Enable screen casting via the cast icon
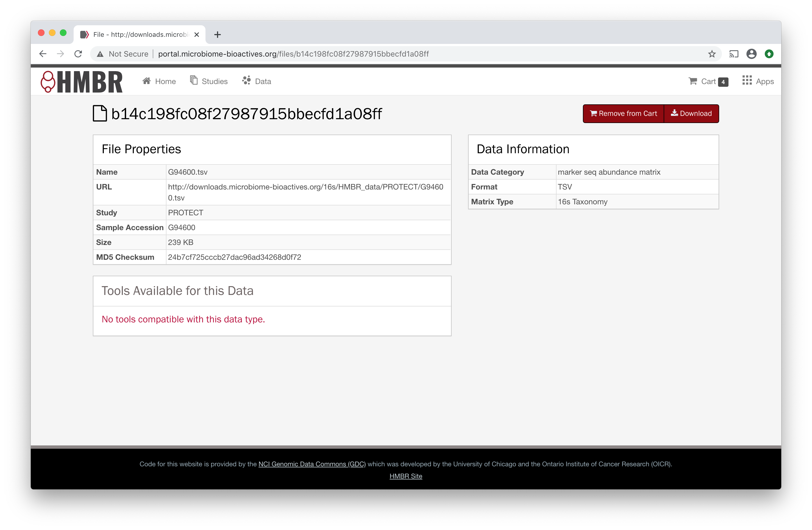812x530 pixels. coord(733,54)
